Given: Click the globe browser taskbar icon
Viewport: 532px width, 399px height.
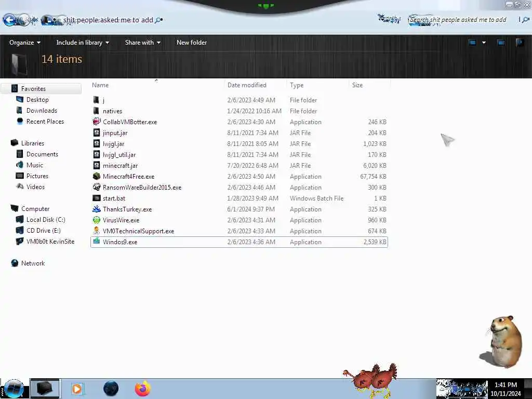Looking at the screenshot, I should pyautogui.click(x=111, y=389).
